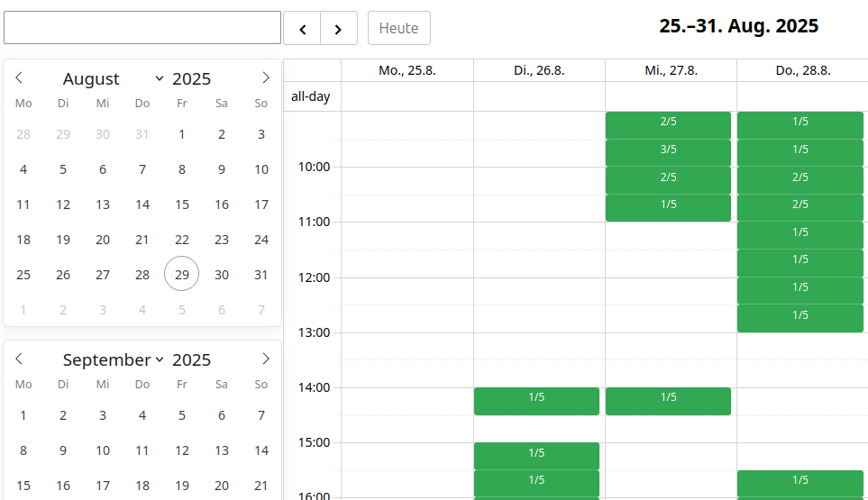Go to next month in September calendar
The height and width of the screenshot is (500, 868).
coord(265,359)
